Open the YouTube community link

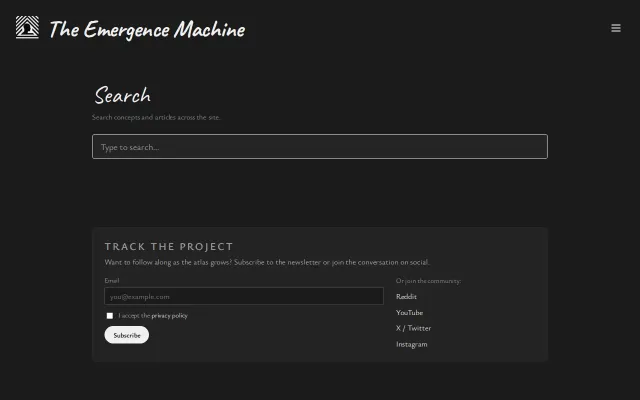(409, 312)
